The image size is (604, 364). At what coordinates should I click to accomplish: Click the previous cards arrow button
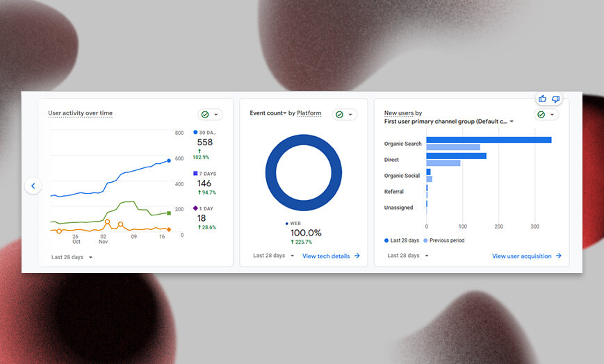33,186
